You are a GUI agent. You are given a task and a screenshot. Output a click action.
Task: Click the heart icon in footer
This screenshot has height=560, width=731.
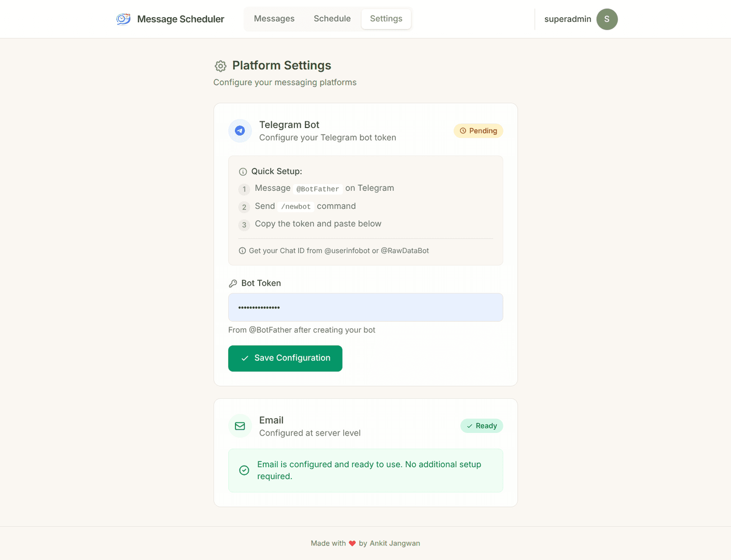[352, 543]
